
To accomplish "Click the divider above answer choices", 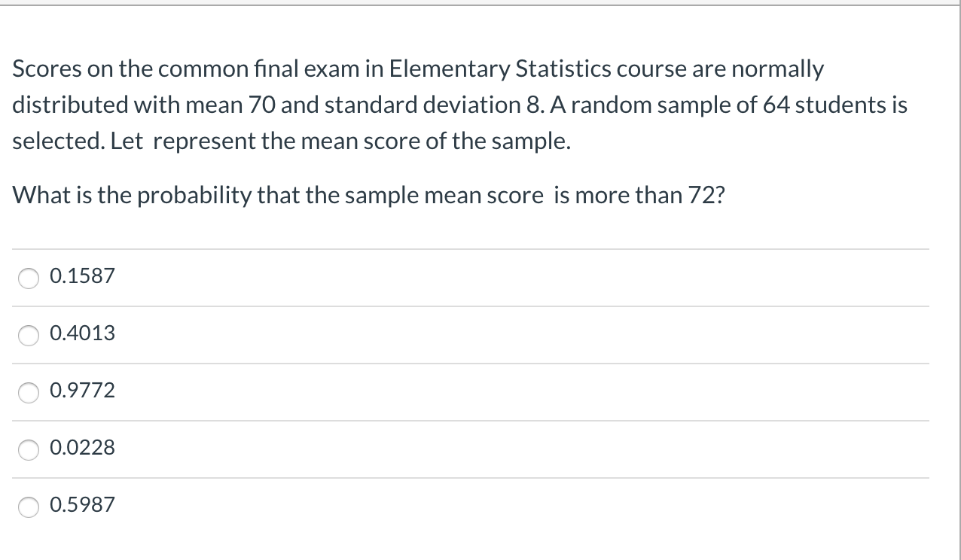I will click(x=470, y=248).
